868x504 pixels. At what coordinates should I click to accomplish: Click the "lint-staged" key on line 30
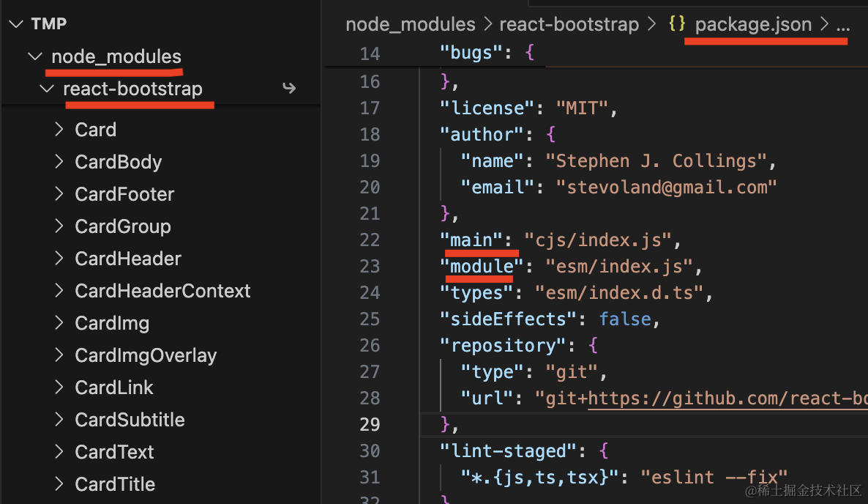click(508, 451)
